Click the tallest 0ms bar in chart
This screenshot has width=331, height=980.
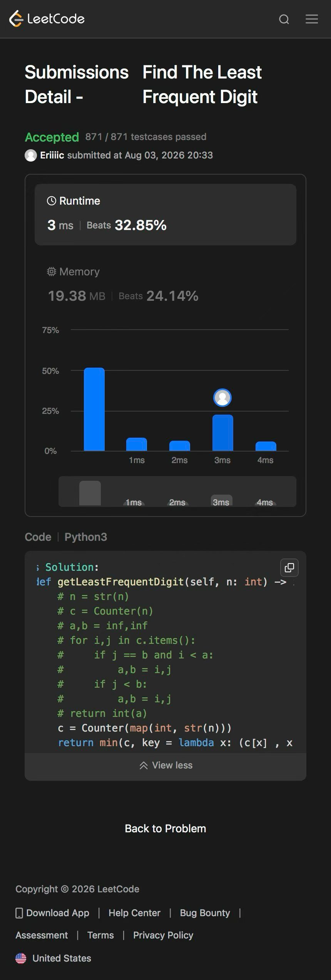[x=94, y=409]
